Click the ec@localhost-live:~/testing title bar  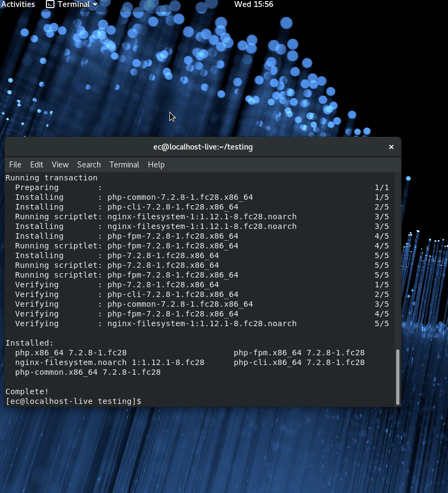(203, 147)
